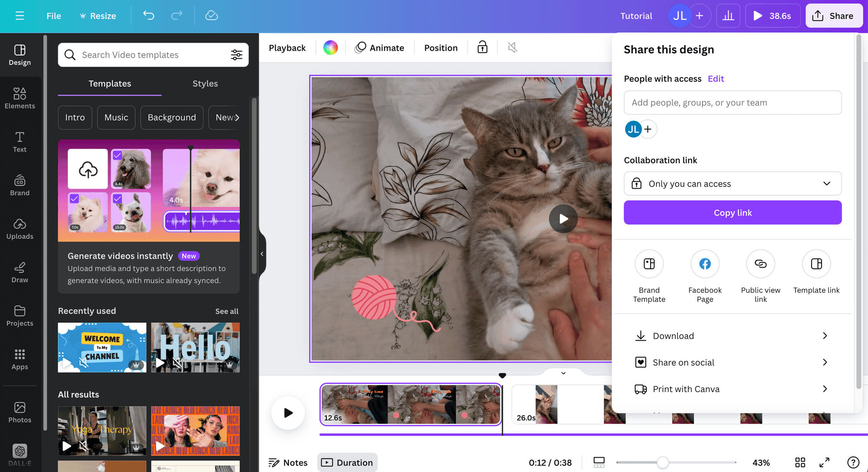This screenshot has height=472, width=868.
Task: Unmute the Welcome to My Channel template
Action: tap(83, 363)
